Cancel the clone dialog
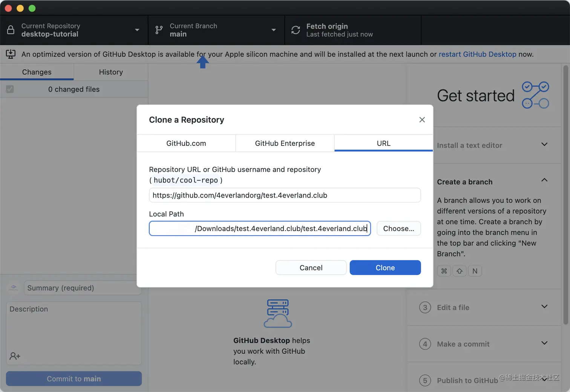This screenshot has height=392, width=570. click(x=311, y=268)
